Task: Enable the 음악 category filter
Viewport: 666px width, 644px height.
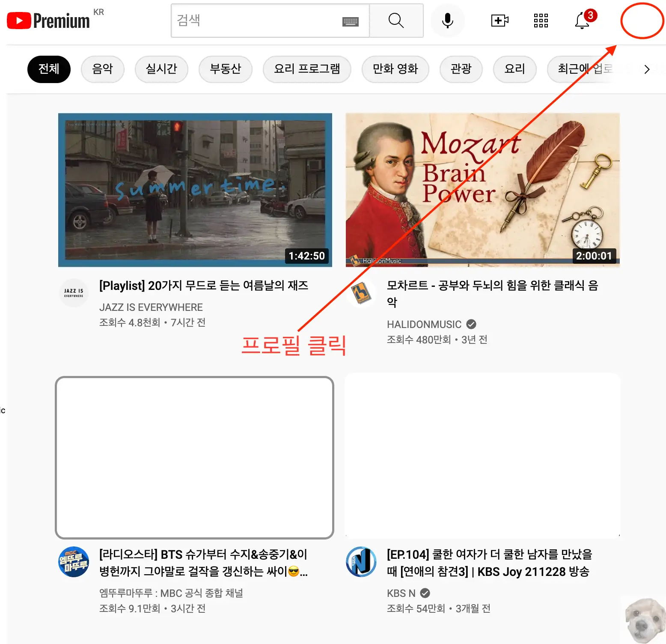Action: (x=102, y=69)
